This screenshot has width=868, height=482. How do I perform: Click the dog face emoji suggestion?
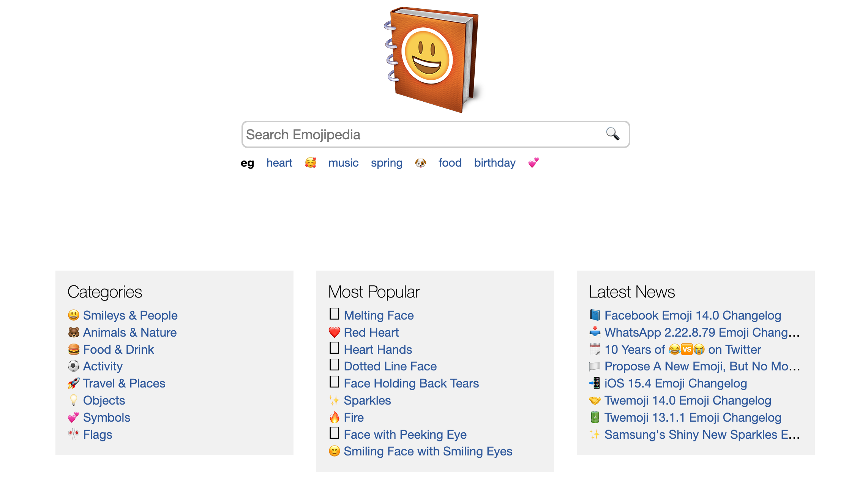click(420, 163)
